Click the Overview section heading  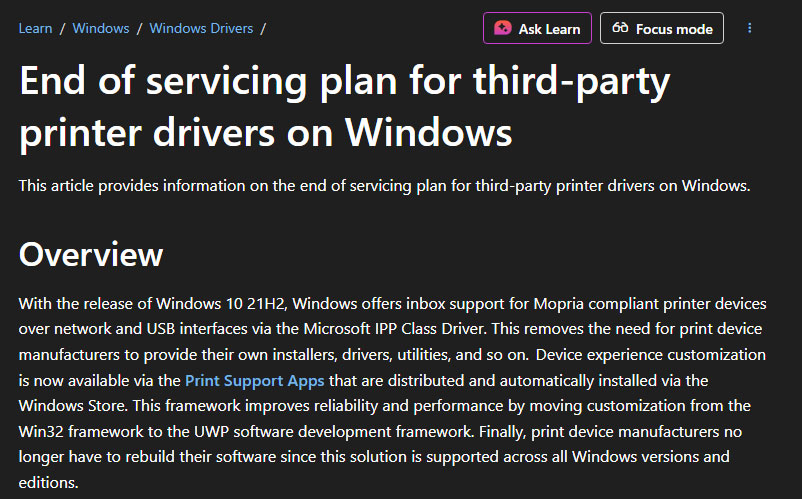pyautogui.click(x=91, y=254)
